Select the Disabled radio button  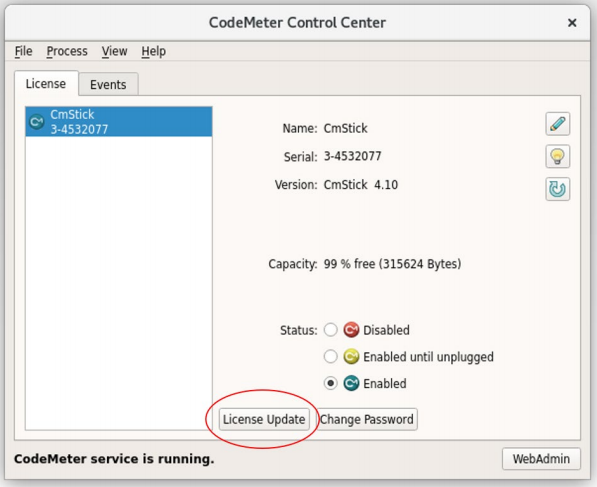coord(330,330)
